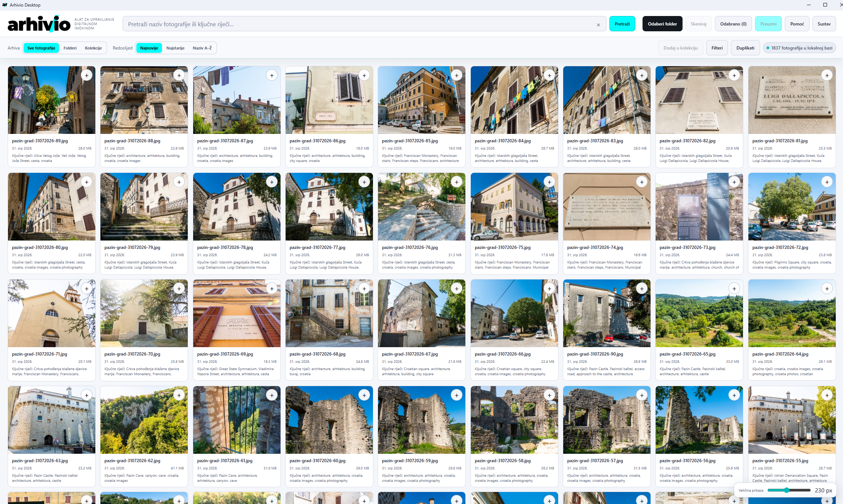Viewport: 843px width, 504px height.
Task: Add pazin-grad-31072026-78.jpg using plus icon
Action: (272, 182)
